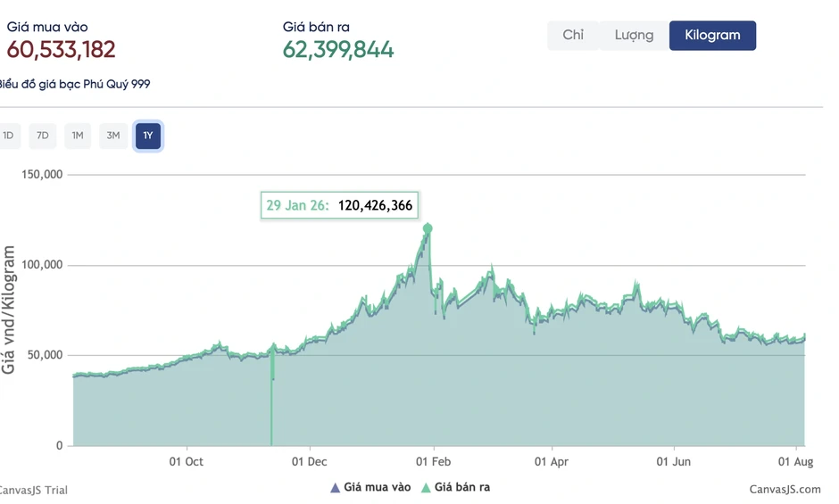The image size is (839, 504).
Task: Click the 100,000 y-axis label
Action: [42, 265]
